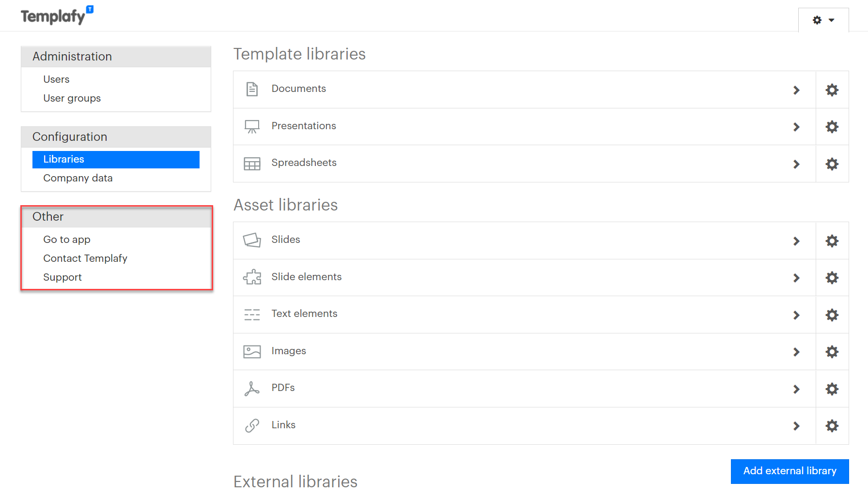The height and width of the screenshot is (496, 868).
Task: Click the PDFs library icon
Action: point(252,388)
